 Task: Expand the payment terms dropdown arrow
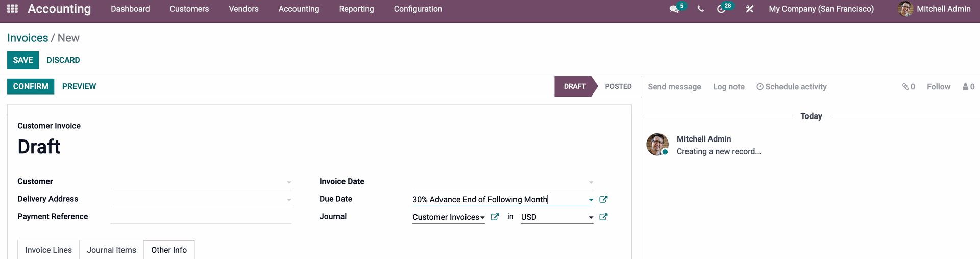point(591,200)
